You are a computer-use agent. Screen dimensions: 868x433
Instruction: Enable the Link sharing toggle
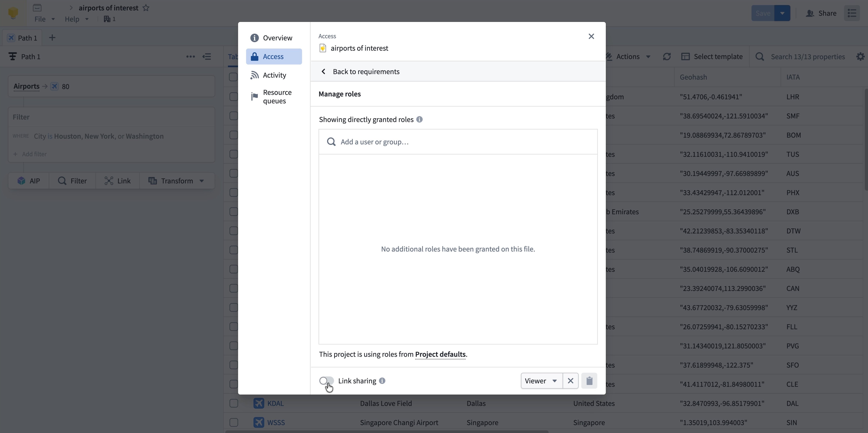pyautogui.click(x=326, y=381)
